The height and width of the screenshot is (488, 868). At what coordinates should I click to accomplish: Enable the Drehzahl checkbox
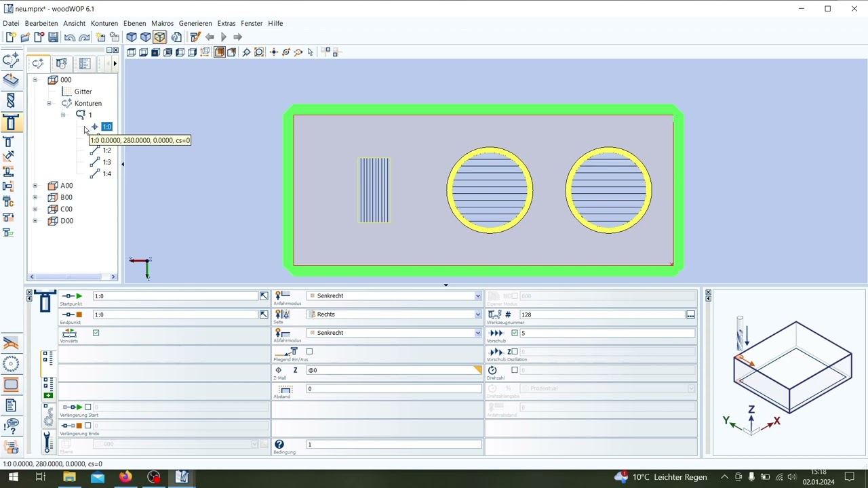pos(514,370)
